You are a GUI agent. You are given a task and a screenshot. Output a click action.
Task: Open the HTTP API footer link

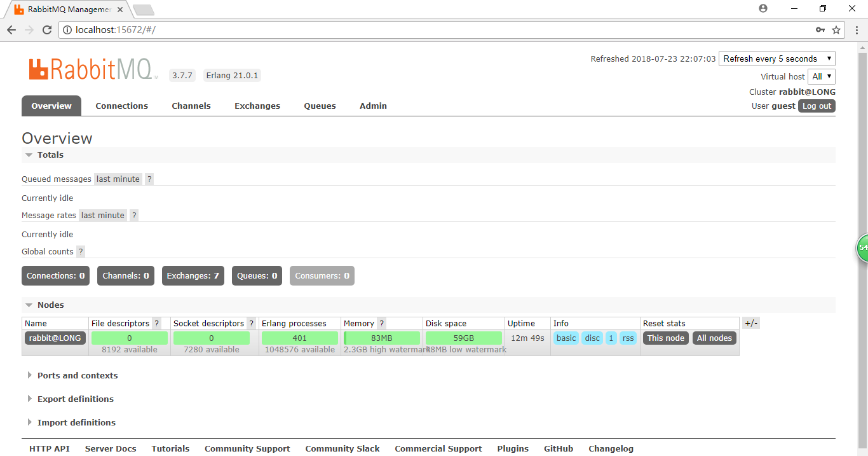pyautogui.click(x=50, y=449)
